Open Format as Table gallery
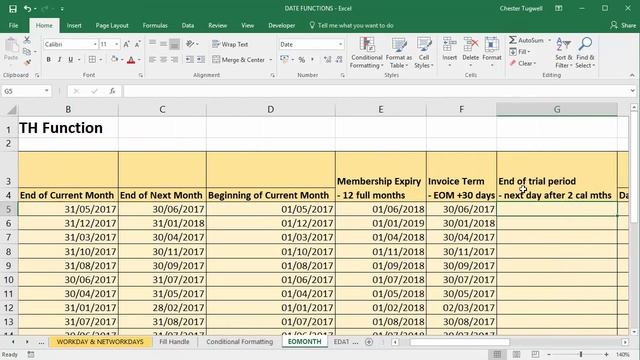 [x=399, y=53]
